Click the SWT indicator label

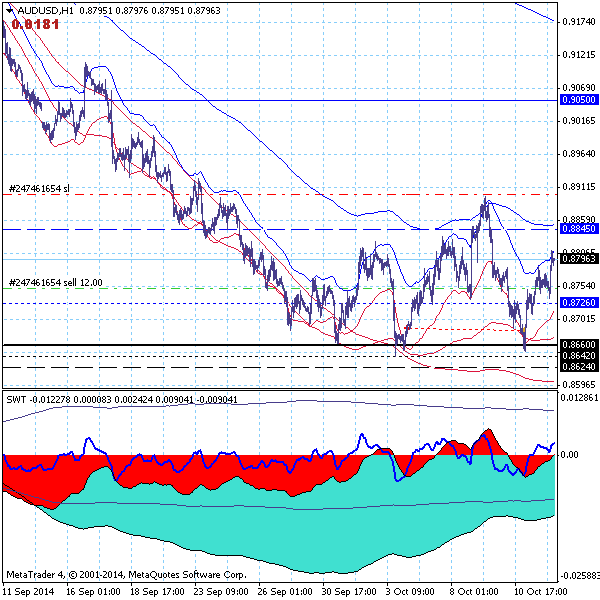pyautogui.click(x=16, y=399)
